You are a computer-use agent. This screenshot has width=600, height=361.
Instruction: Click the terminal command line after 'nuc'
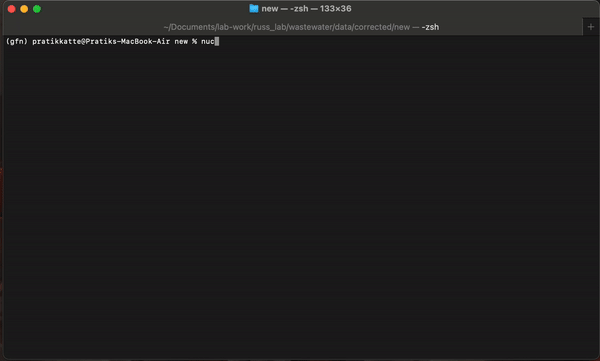(217, 41)
